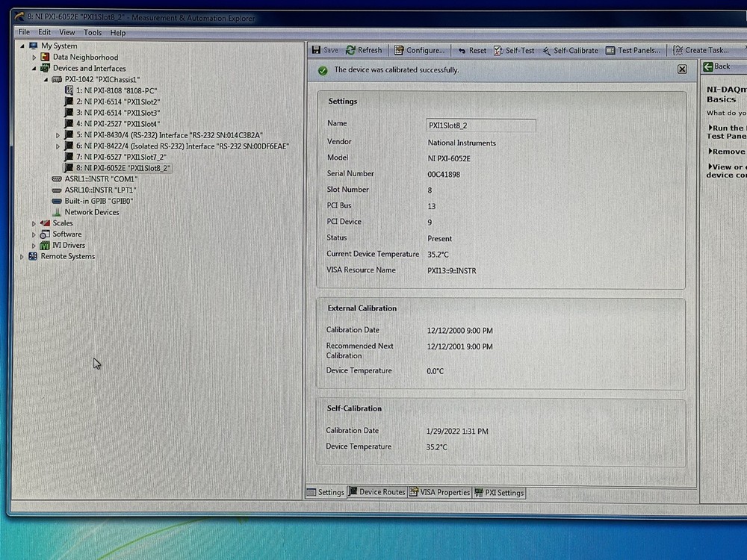Click the Name field PXI1Slot8_2

[480, 125]
